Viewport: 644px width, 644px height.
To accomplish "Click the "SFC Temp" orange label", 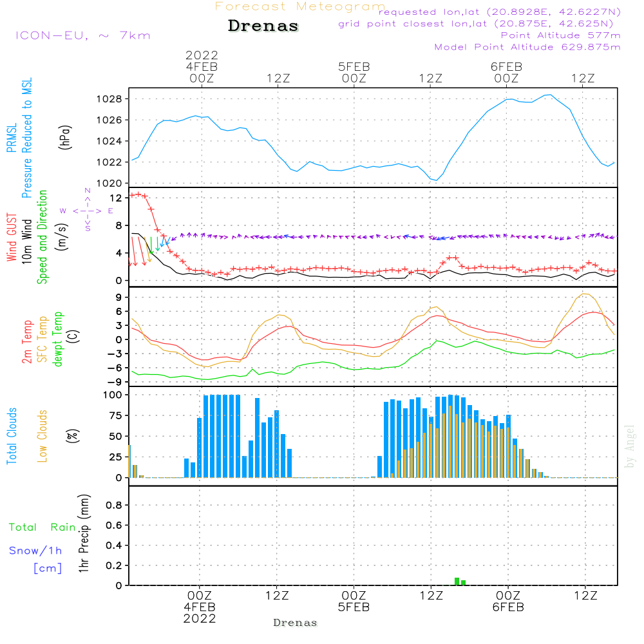I will [43, 339].
